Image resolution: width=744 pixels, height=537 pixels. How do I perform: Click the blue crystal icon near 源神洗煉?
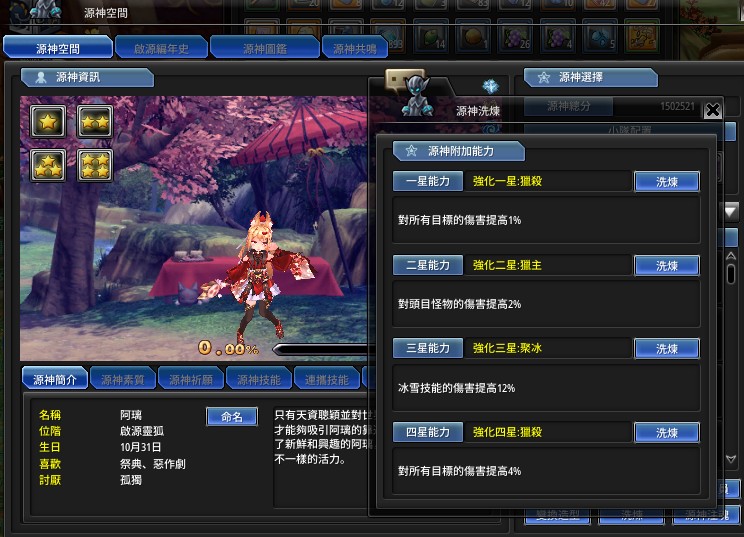[491, 86]
